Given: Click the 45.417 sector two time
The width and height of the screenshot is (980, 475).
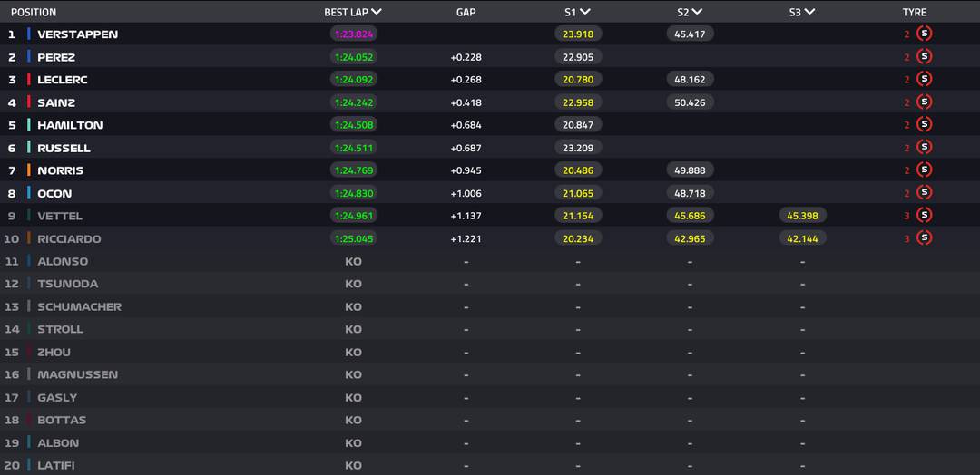Looking at the screenshot, I should [690, 34].
